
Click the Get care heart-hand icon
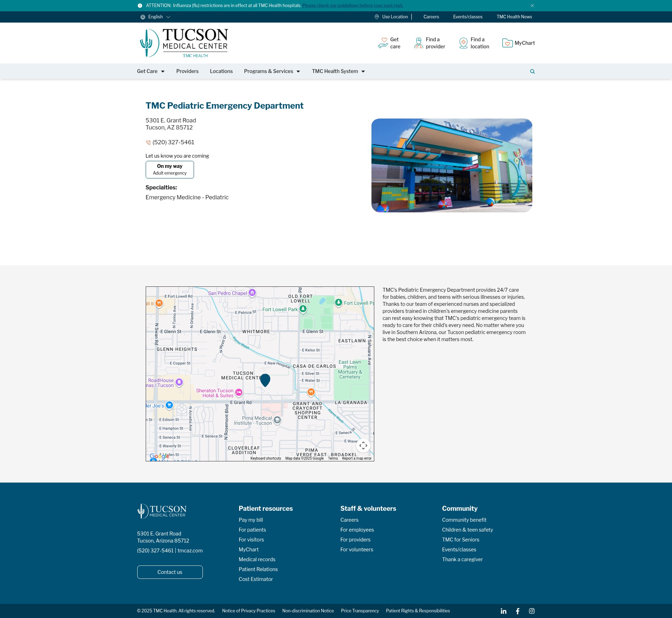tap(383, 43)
